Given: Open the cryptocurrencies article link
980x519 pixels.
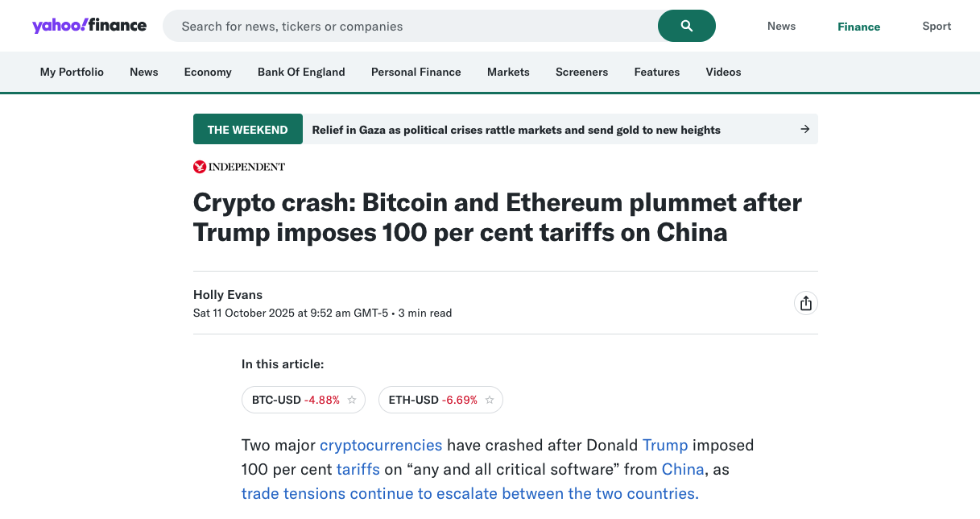Looking at the screenshot, I should [381, 445].
